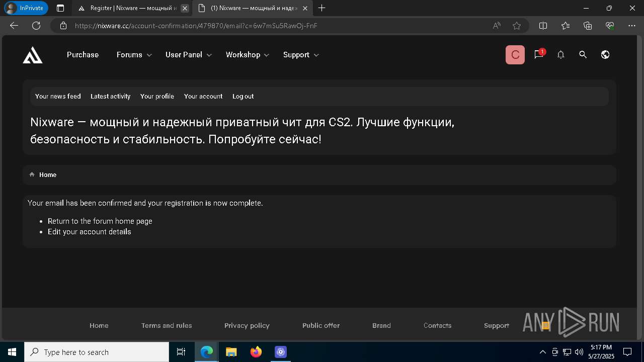Click the taskbar search box
This screenshot has width=644, height=362.
(97, 352)
